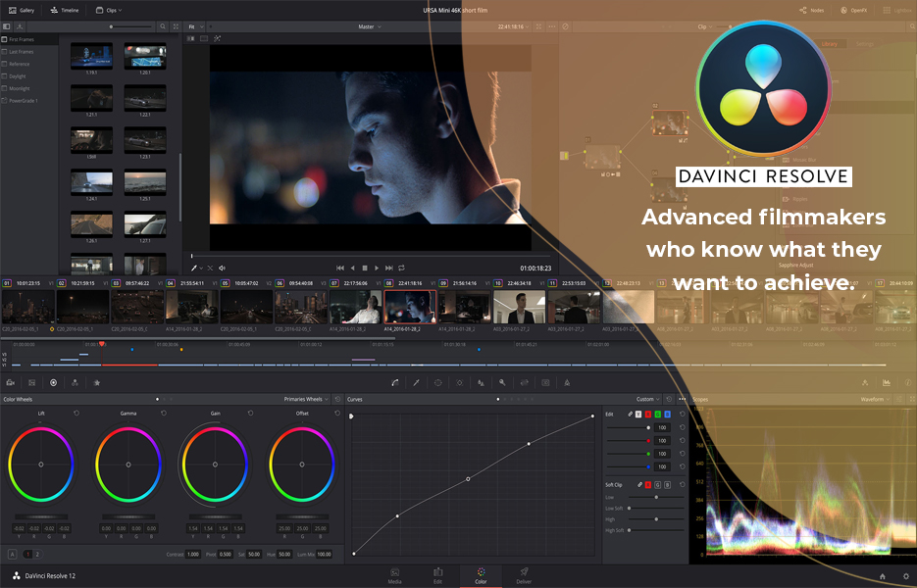Toggle image wipe mode in viewer

[190, 38]
